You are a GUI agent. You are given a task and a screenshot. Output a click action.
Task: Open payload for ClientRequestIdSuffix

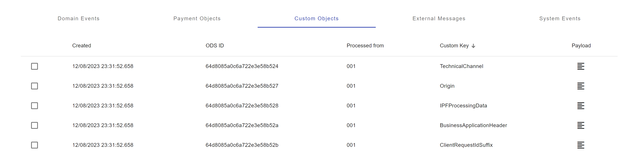[x=581, y=145]
